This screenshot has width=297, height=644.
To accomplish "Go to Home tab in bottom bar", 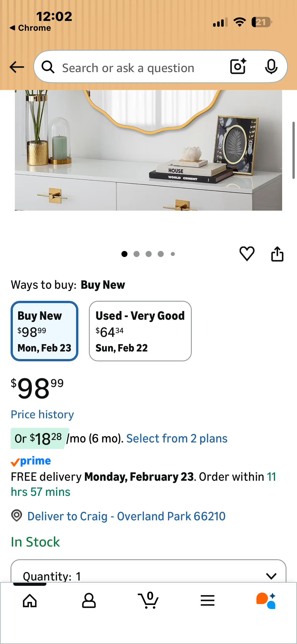I will [x=30, y=600].
